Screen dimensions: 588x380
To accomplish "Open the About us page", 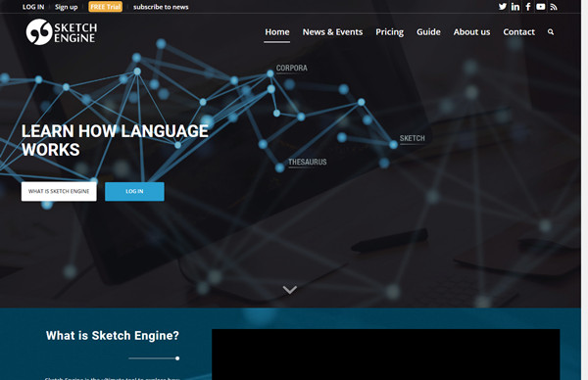I will click(x=471, y=32).
